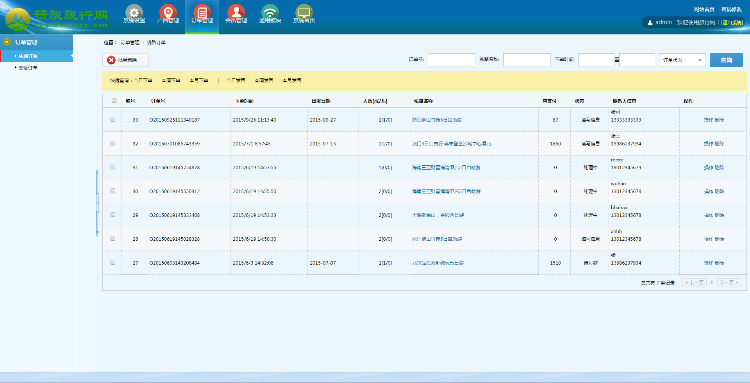Open the product link in row 30
Screen dimensions: 750x383
[x=446, y=191]
